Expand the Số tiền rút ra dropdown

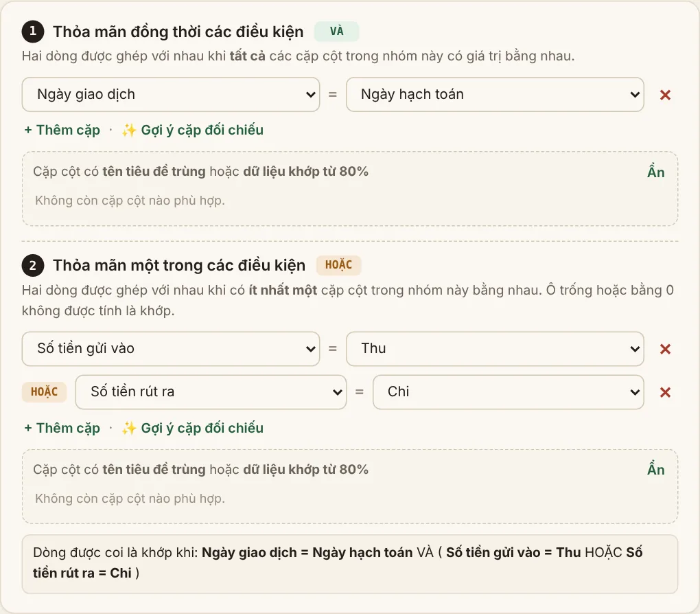click(211, 392)
